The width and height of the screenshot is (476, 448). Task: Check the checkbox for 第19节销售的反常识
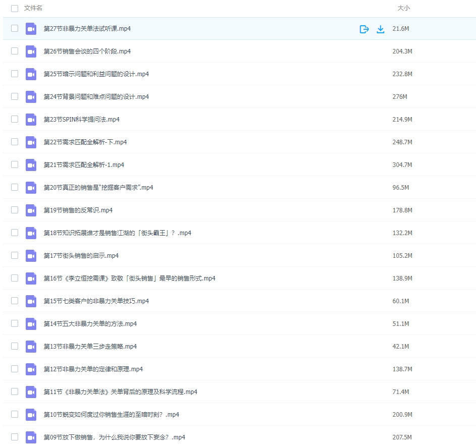(15, 210)
